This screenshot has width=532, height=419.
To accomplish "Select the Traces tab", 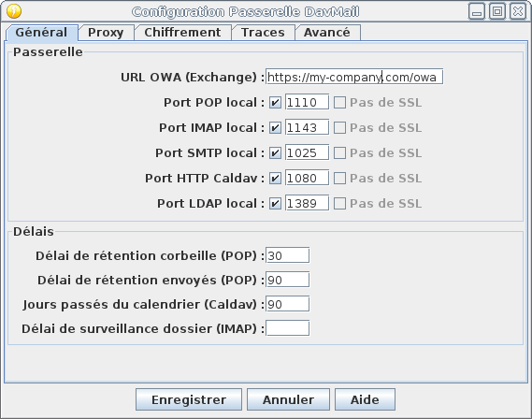I will pyautogui.click(x=263, y=33).
